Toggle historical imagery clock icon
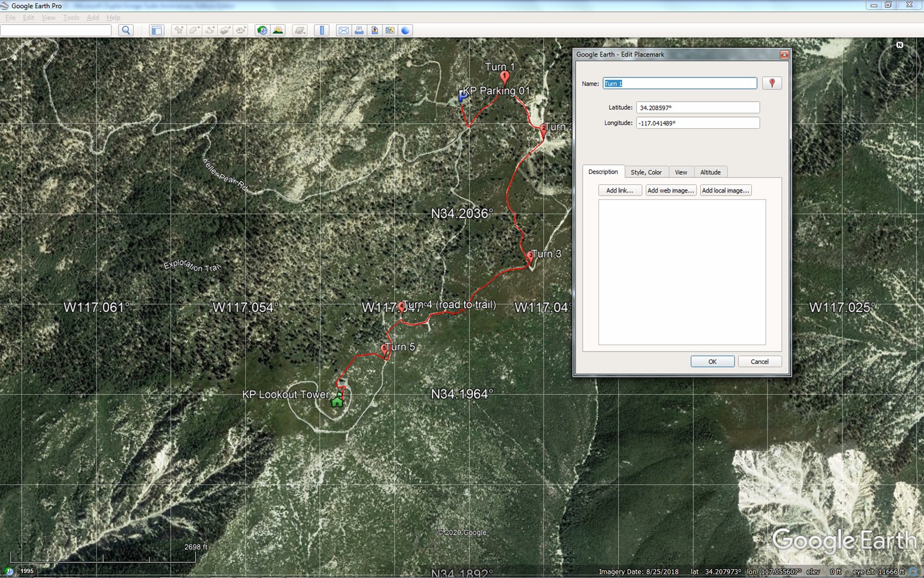This screenshot has height=578, width=924. (x=263, y=31)
